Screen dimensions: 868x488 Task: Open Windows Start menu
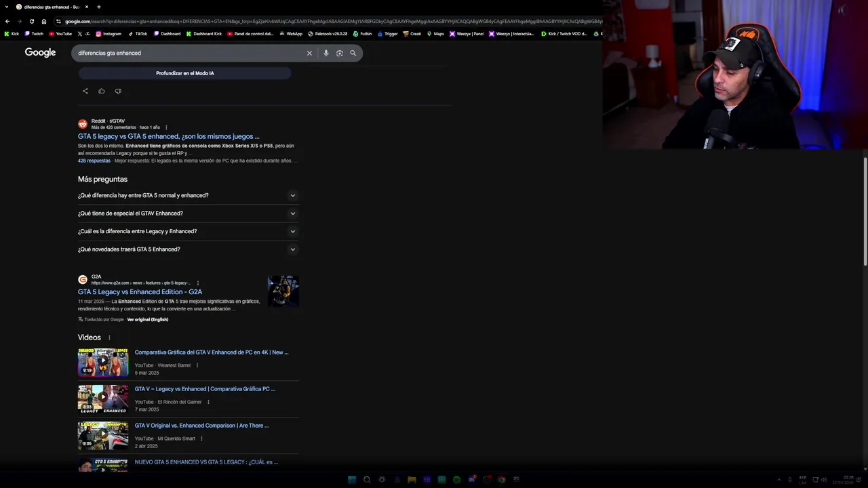coord(351,479)
